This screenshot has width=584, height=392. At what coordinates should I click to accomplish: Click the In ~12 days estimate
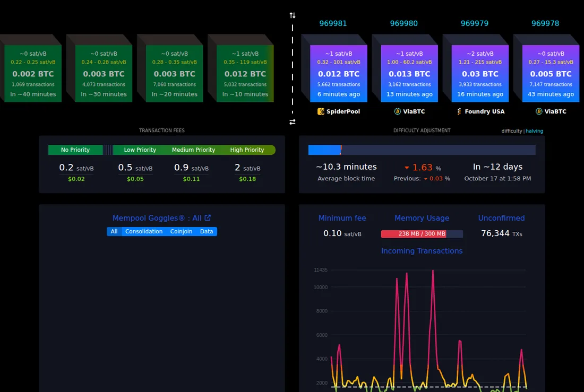tap(497, 167)
